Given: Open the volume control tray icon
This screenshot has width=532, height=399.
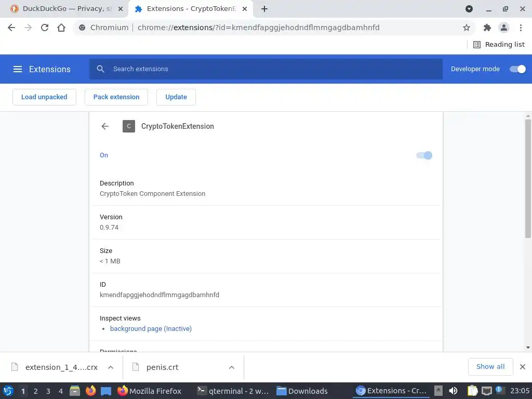Looking at the screenshot, I should click(x=453, y=391).
